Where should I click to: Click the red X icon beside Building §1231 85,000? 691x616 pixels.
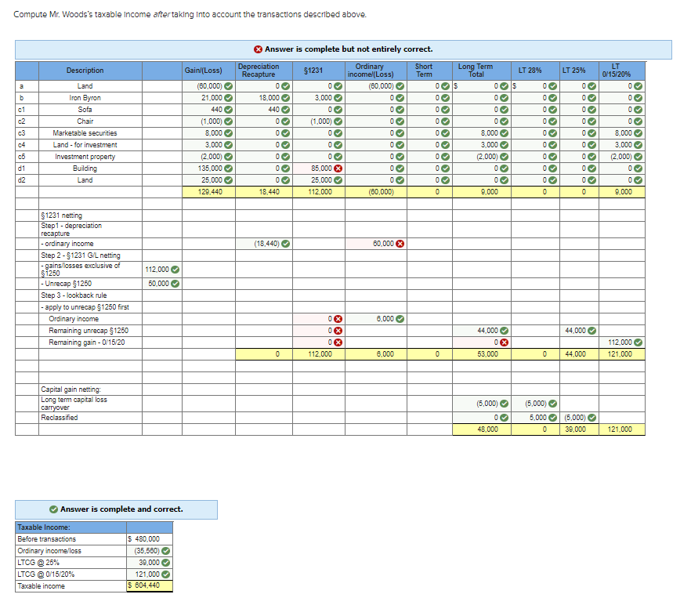point(338,168)
